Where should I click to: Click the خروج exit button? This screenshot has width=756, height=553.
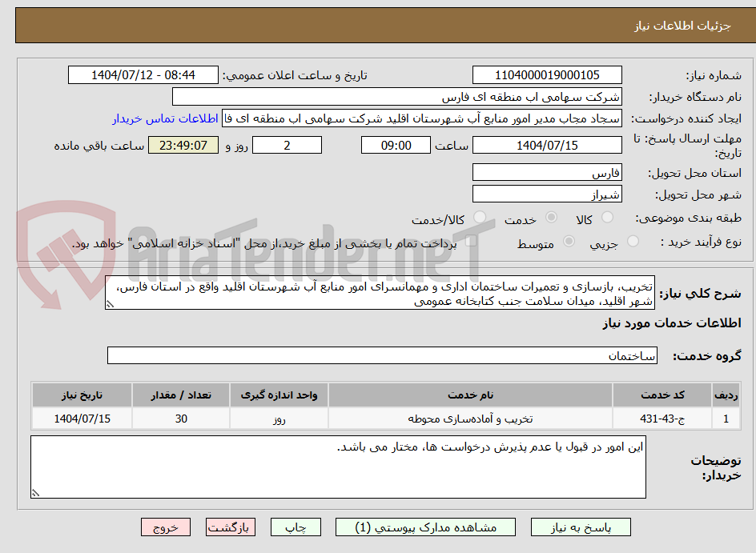(x=165, y=527)
